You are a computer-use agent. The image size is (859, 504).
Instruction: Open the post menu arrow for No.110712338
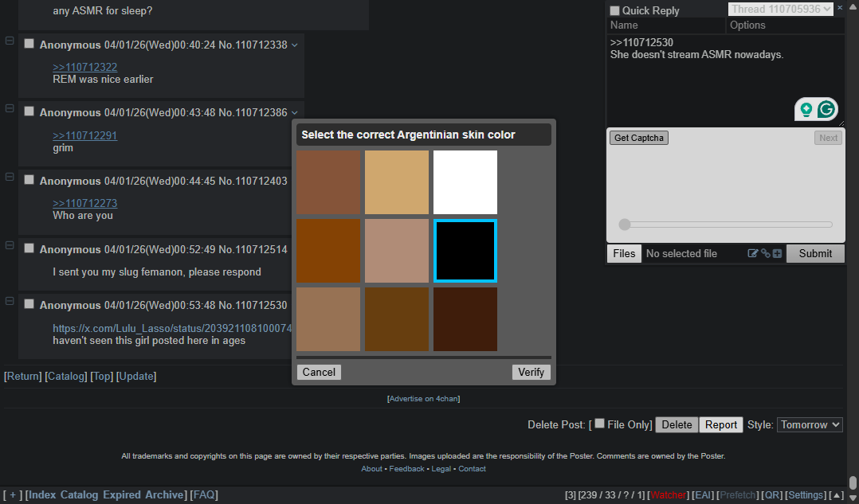295,45
